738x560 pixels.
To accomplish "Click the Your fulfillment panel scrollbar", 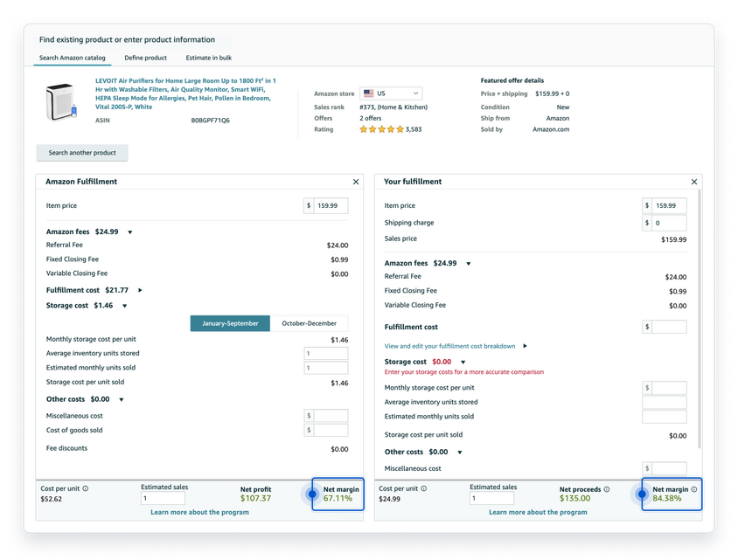I will (x=700, y=319).
